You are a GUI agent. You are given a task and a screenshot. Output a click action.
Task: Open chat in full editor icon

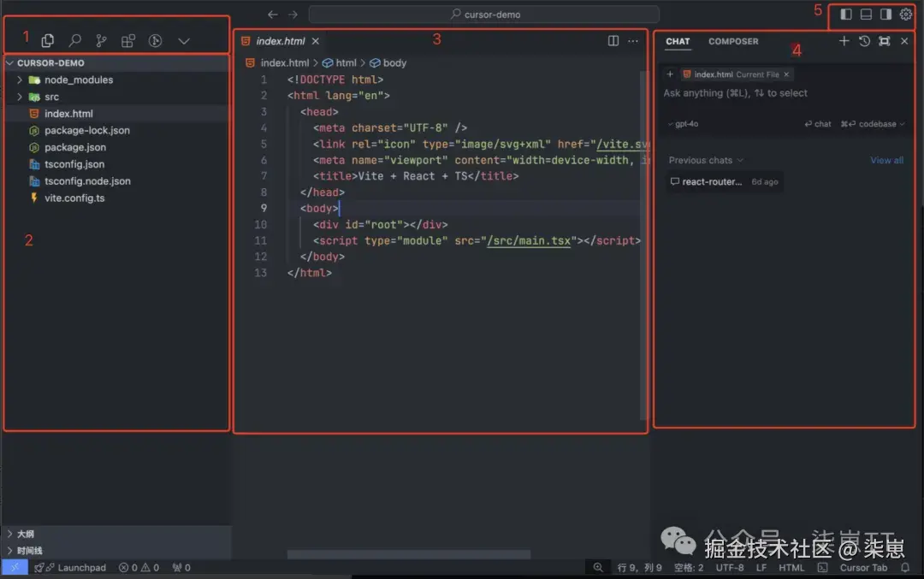tap(884, 41)
